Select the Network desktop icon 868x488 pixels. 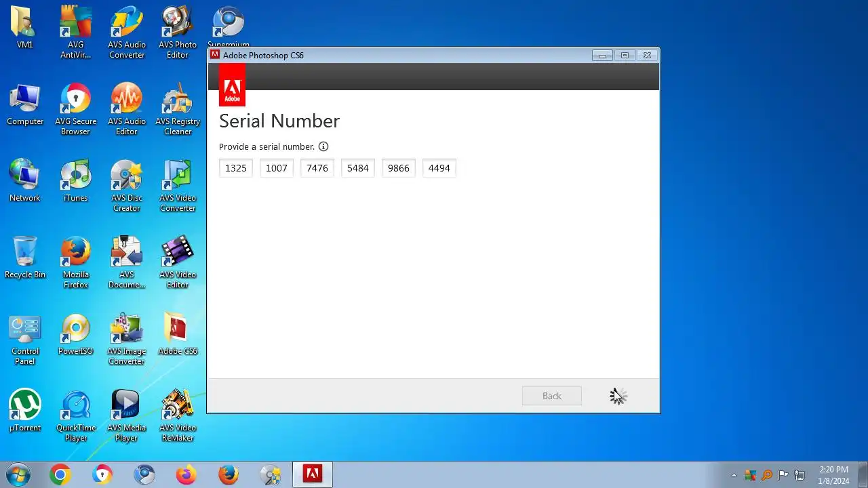(x=25, y=181)
